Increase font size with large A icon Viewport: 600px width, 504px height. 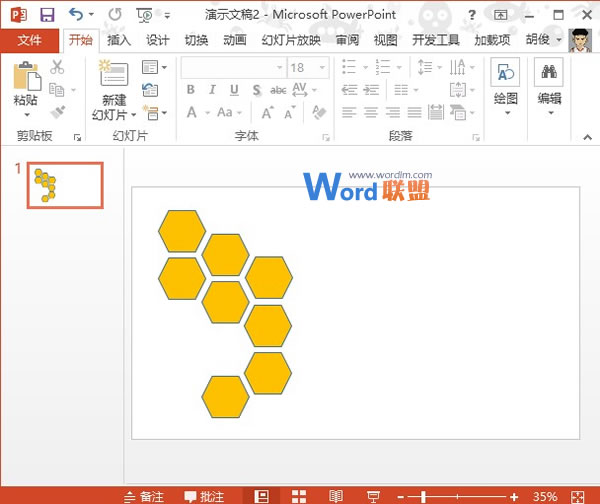tap(267, 113)
